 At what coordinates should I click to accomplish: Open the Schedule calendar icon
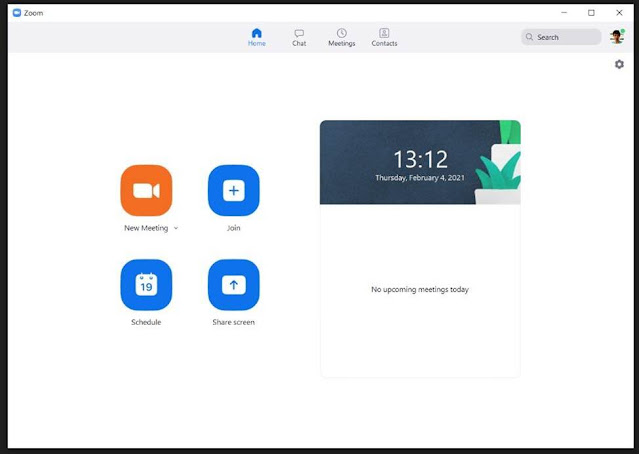(x=146, y=285)
